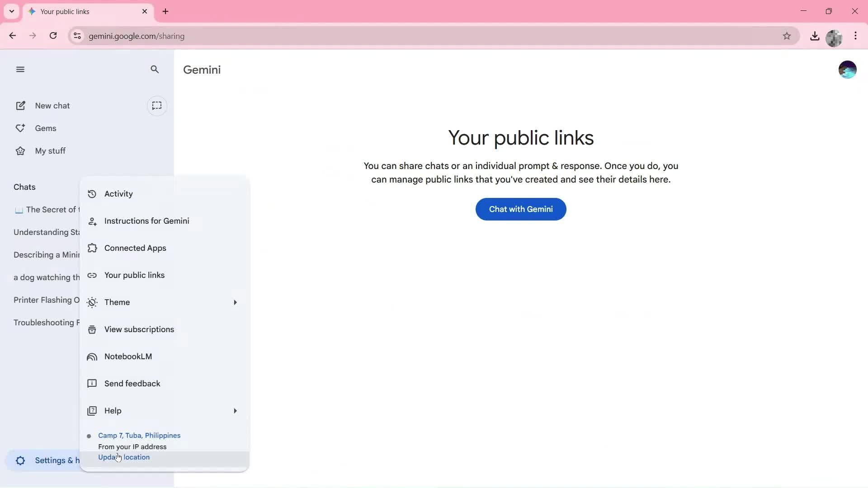868x488 pixels.
Task: Open the Gems section
Action: pos(46,128)
